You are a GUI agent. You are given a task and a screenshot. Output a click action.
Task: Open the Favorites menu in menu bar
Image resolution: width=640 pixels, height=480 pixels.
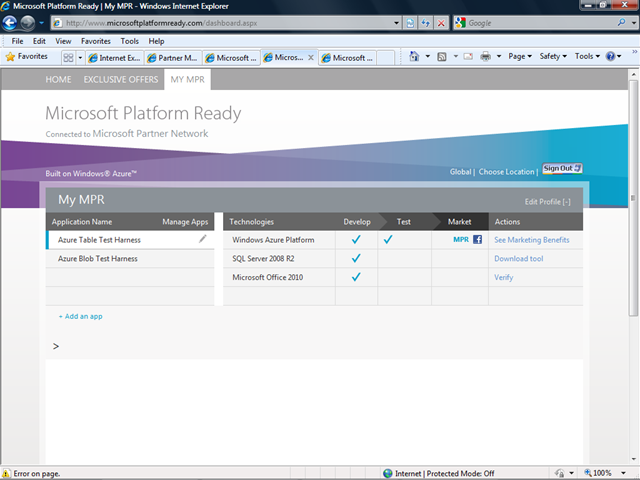96,41
